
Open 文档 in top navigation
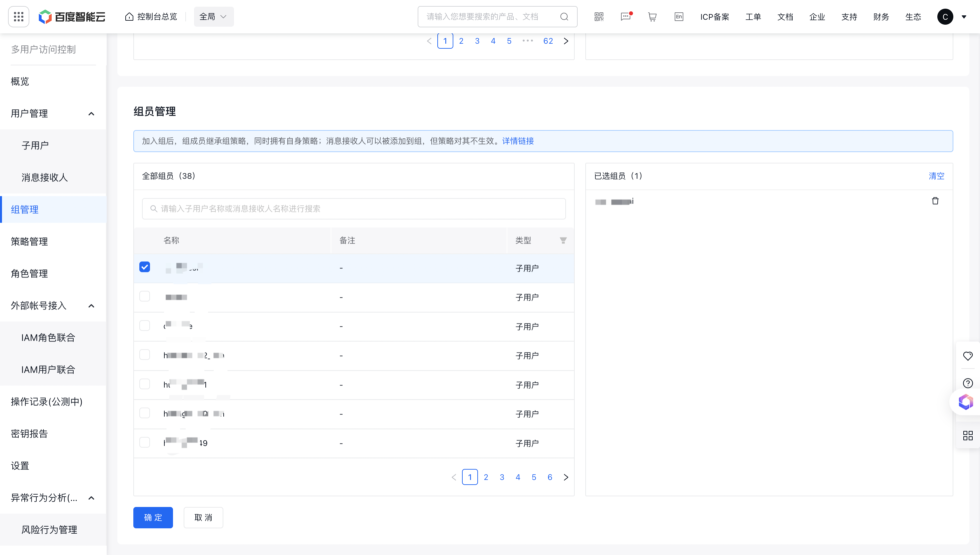tap(785, 17)
